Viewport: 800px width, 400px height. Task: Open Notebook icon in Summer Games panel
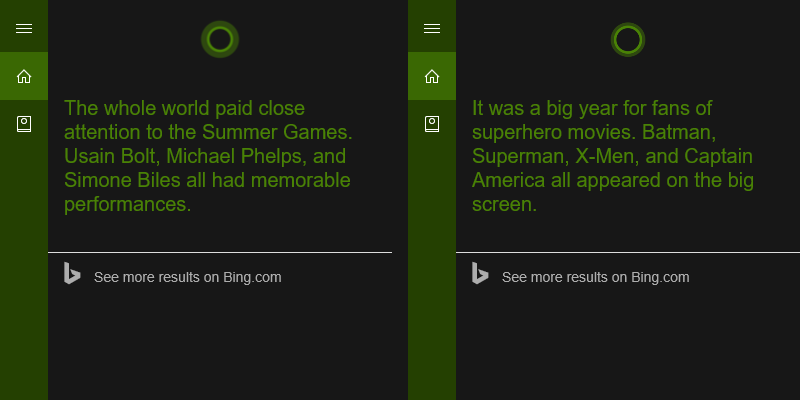24,124
